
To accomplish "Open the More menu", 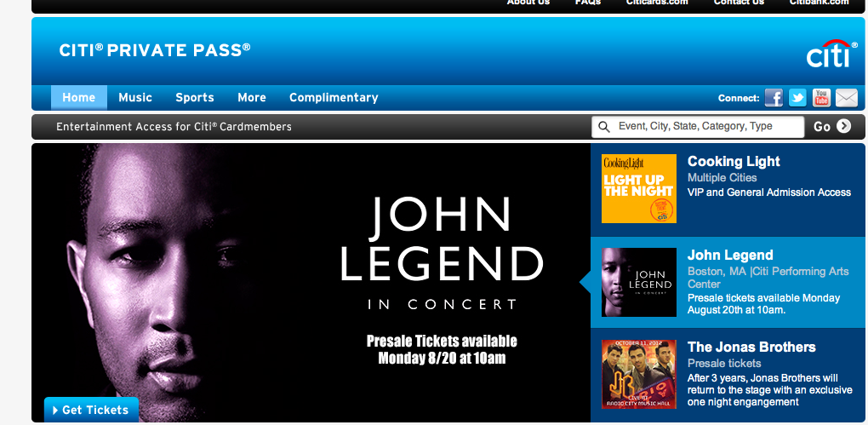I will pyautogui.click(x=252, y=98).
